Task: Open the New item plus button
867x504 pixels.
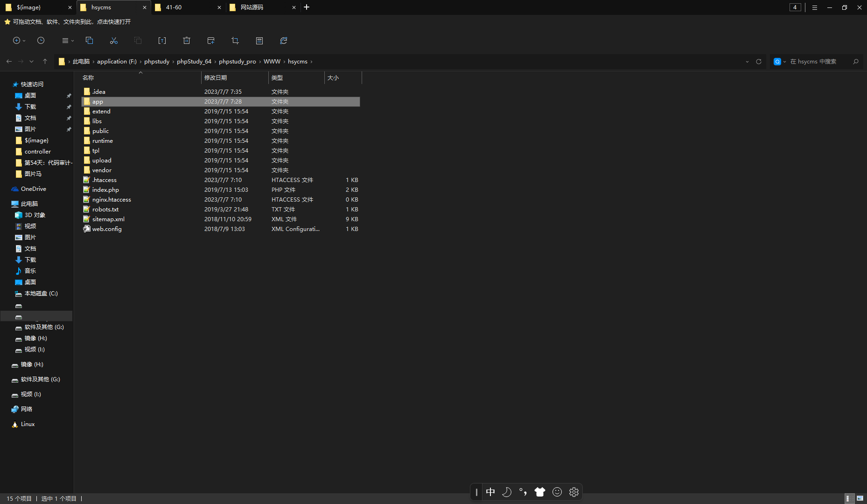Action: click(16, 41)
